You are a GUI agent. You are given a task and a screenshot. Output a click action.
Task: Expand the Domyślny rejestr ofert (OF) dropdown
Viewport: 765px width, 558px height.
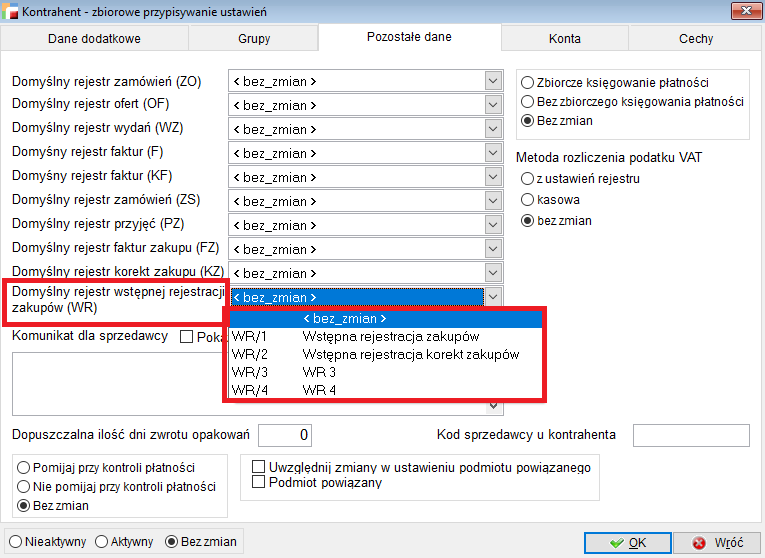(492, 105)
